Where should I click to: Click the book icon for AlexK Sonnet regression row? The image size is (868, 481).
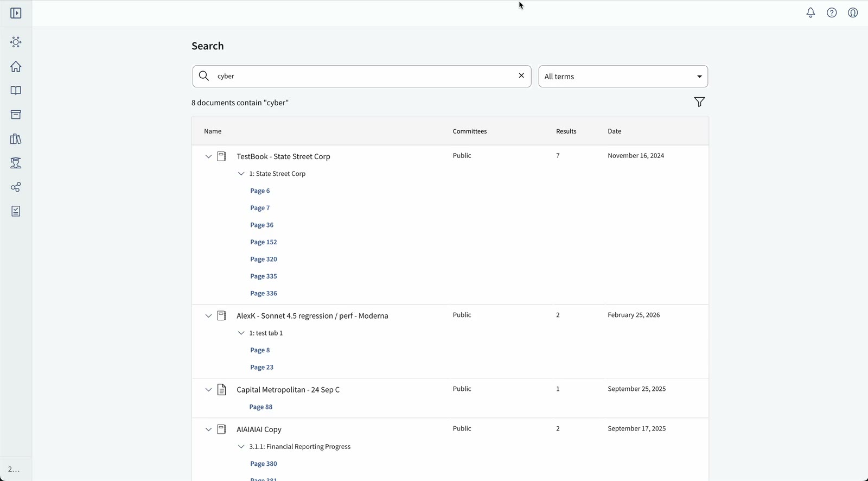click(x=222, y=315)
